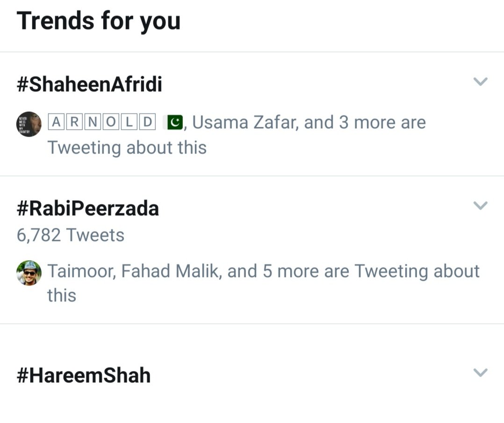This screenshot has width=504, height=423.
Task: Open the #RabiPeerzada trending hashtag
Action: (x=88, y=208)
